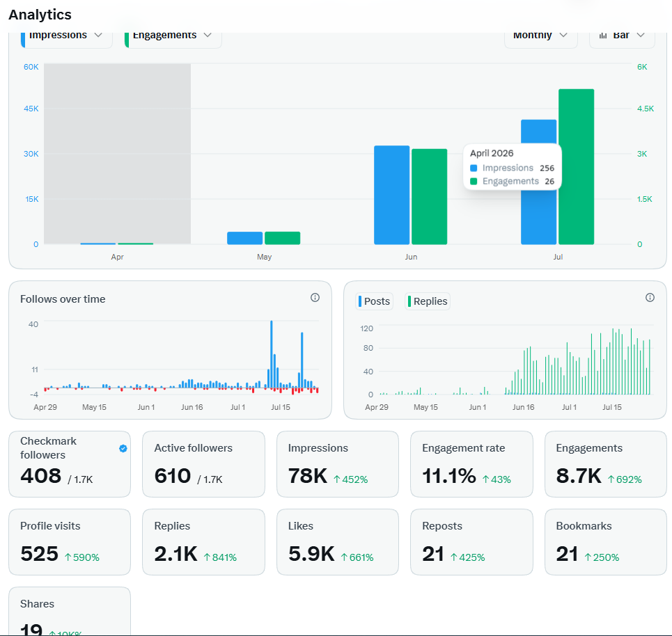Click the blue Impressions swatch in tooltip
Viewport: 672px width, 636px height.
pyautogui.click(x=474, y=168)
